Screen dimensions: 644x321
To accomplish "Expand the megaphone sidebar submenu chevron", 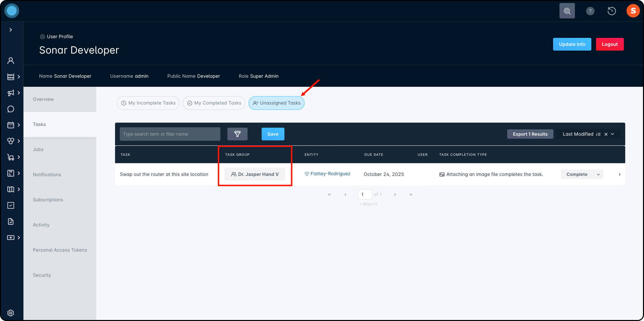I will (x=19, y=93).
